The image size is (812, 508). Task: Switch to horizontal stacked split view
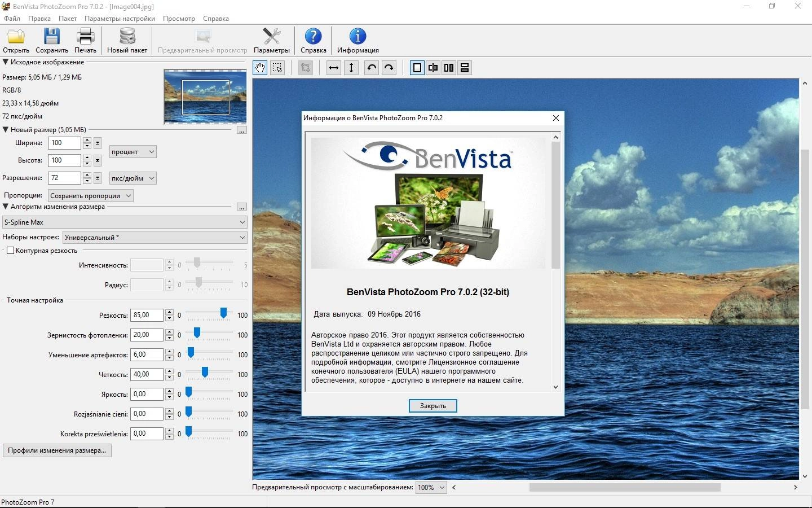(465, 68)
